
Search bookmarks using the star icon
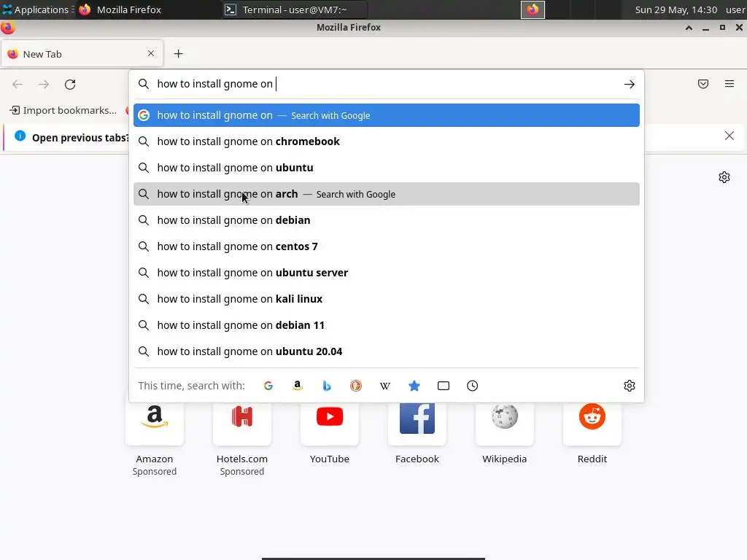pyautogui.click(x=414, y=386)
